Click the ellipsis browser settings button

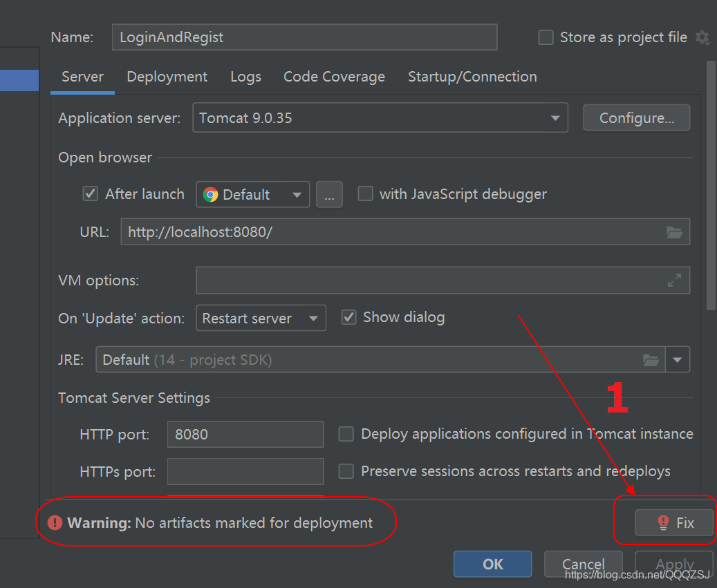(x=329, y=195)
